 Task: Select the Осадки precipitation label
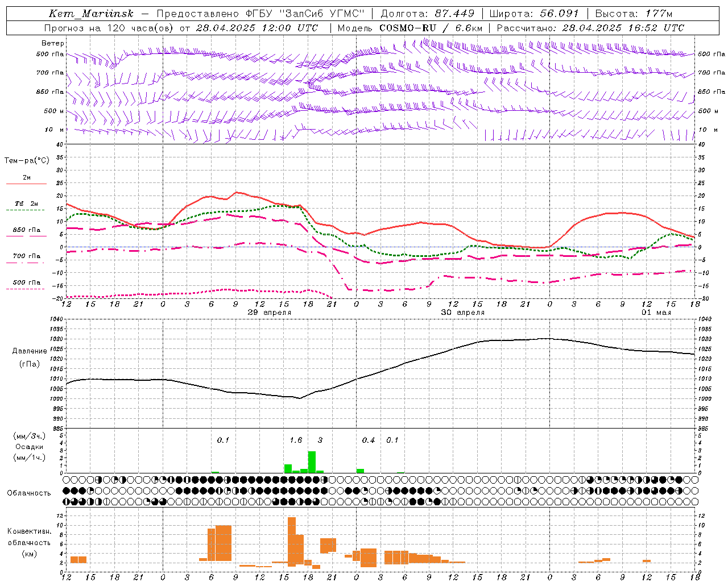[29, 447]
